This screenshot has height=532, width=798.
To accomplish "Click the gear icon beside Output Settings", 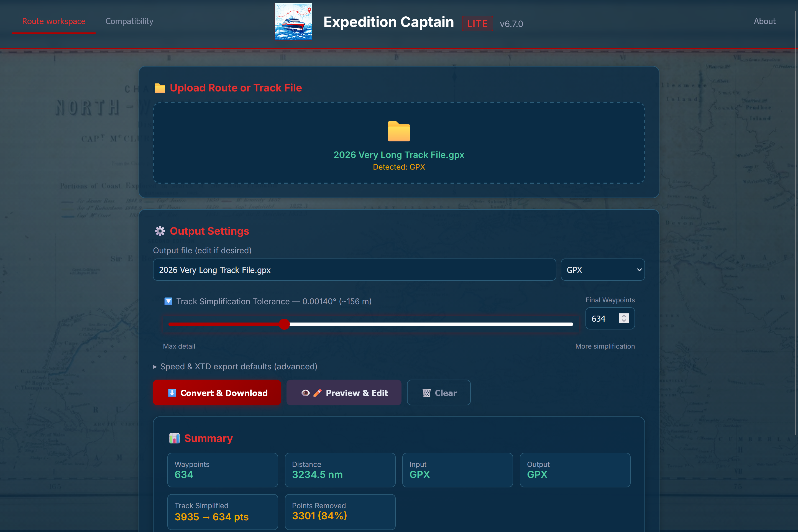I will point(160,231).
